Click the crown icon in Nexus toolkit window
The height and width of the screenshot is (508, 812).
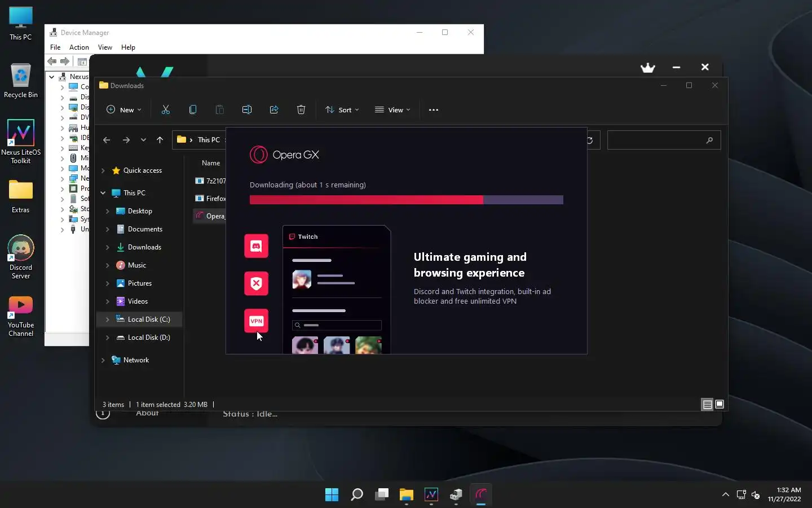click(648, 68)
